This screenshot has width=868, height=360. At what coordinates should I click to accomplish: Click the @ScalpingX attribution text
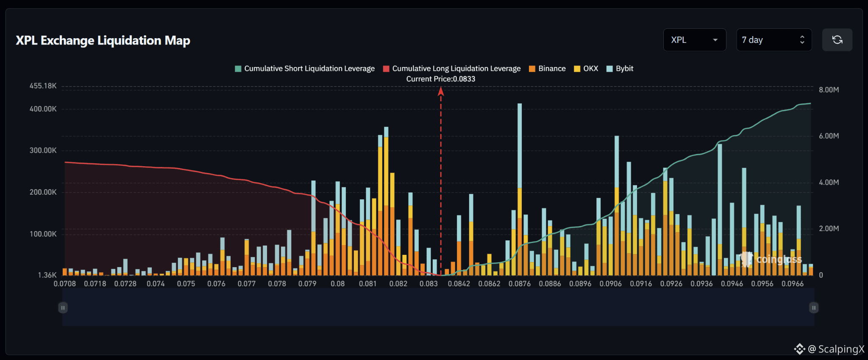tap(836, 349)
